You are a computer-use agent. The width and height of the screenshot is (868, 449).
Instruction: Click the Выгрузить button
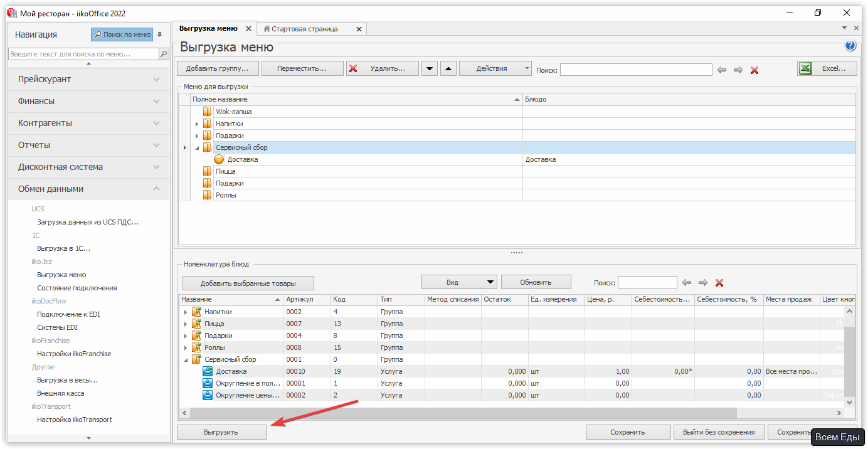221,432
